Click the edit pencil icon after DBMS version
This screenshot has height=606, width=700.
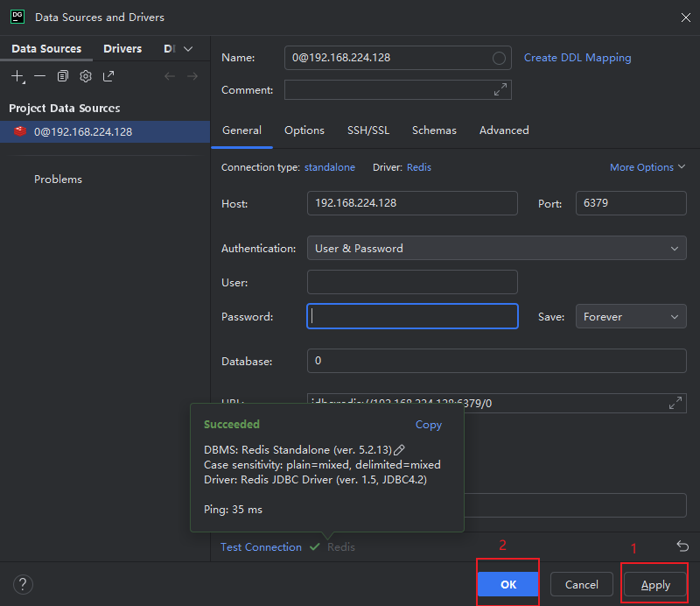(x=400, y=449)
